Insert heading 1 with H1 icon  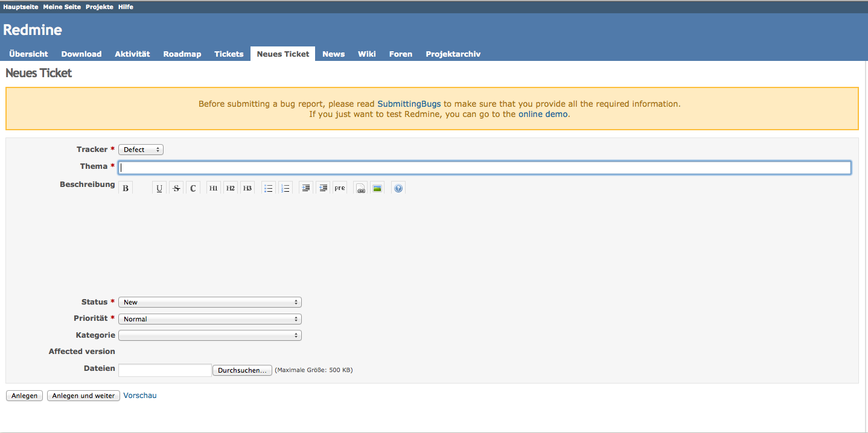tap(214, 188)
